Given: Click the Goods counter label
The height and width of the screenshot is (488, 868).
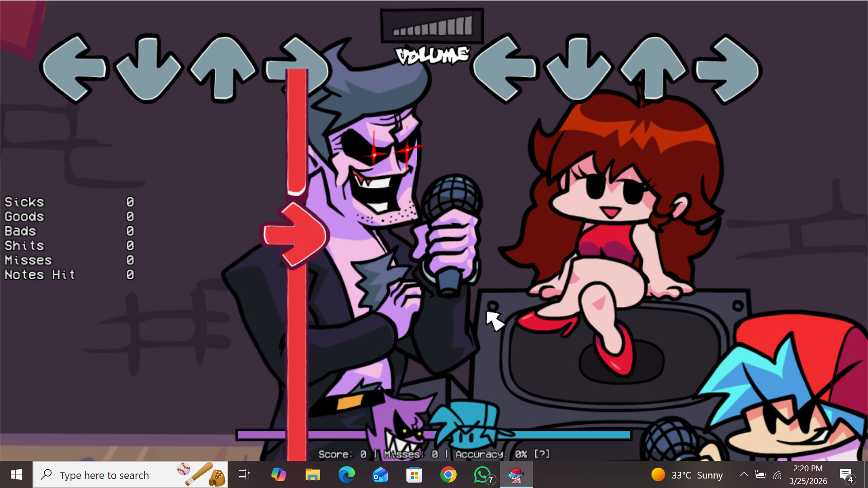Looking at the screenshot, I should [x=24, y=216].
